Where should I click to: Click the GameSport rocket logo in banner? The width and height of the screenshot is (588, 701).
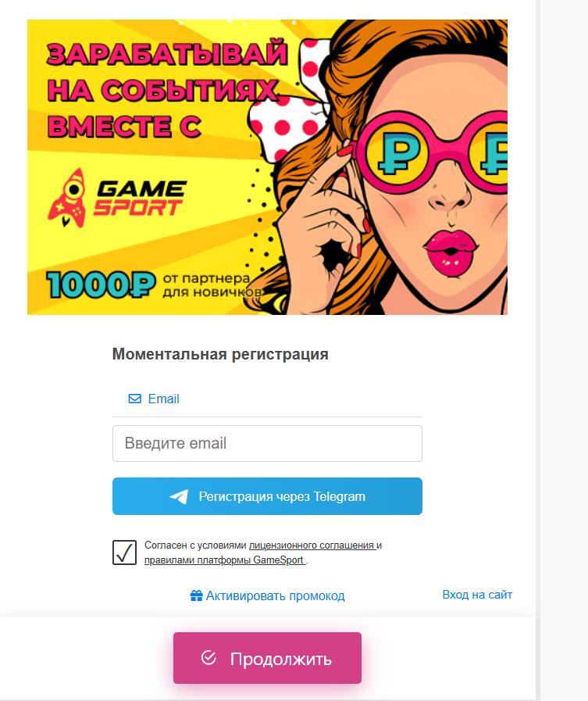[67, 197]
